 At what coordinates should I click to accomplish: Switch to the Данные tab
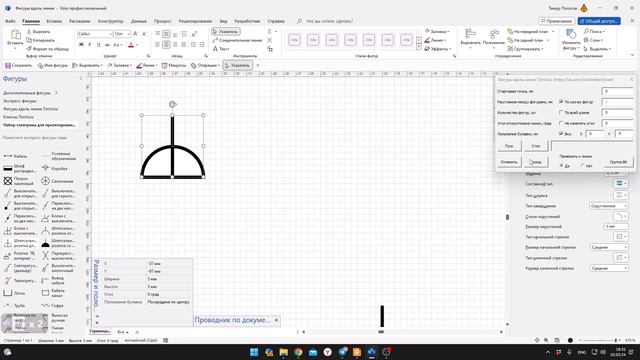139,21
